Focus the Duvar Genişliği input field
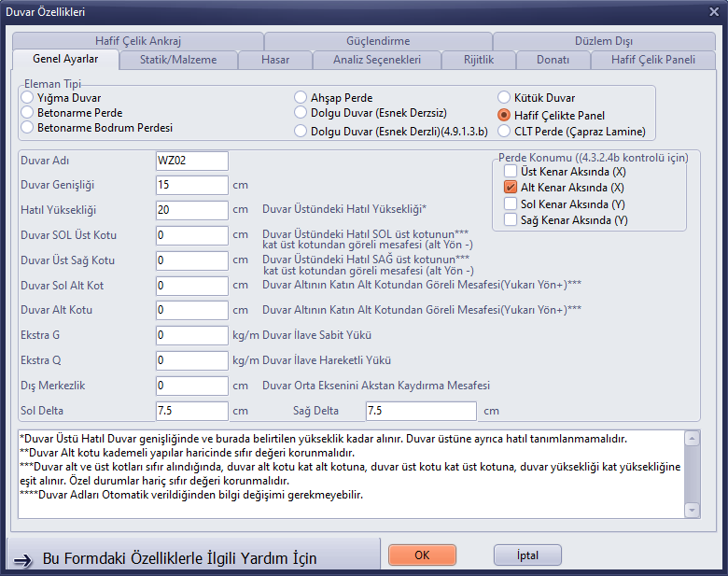Image resolution: width=728 pixels, height=576 pixels. [x=191, y=185]
